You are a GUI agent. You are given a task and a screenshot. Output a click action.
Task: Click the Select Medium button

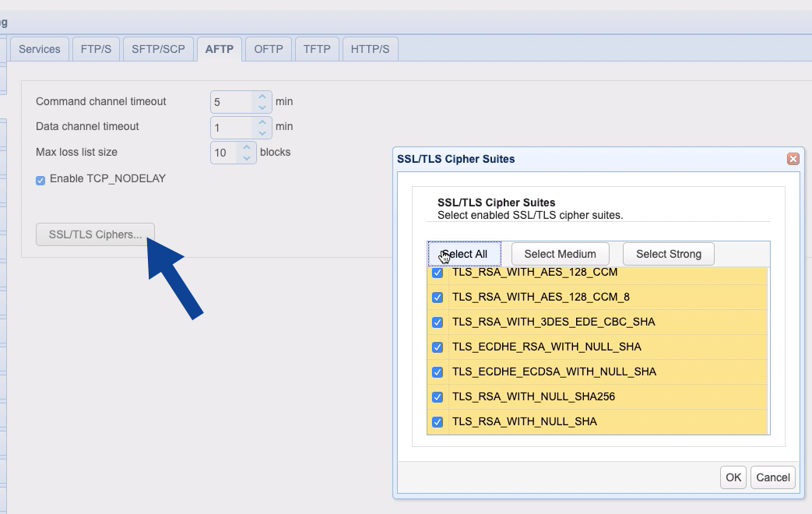(560, 254)
